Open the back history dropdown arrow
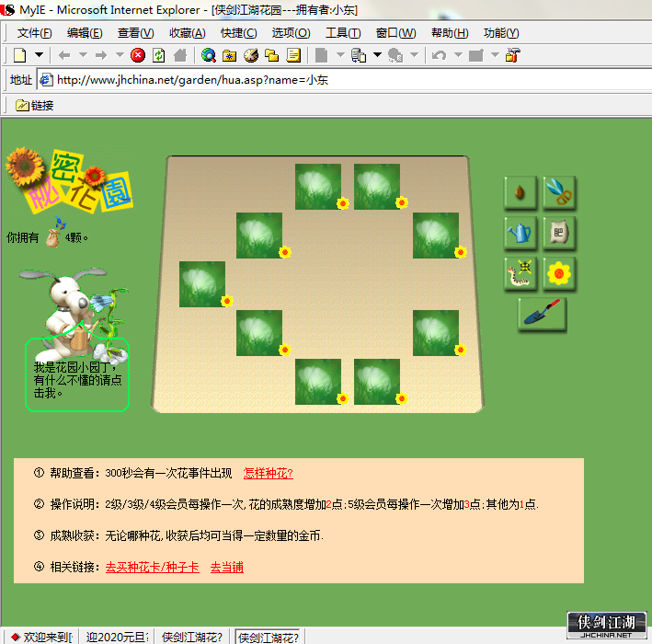Viewport: 652px width, 644px height. point(83,55)
